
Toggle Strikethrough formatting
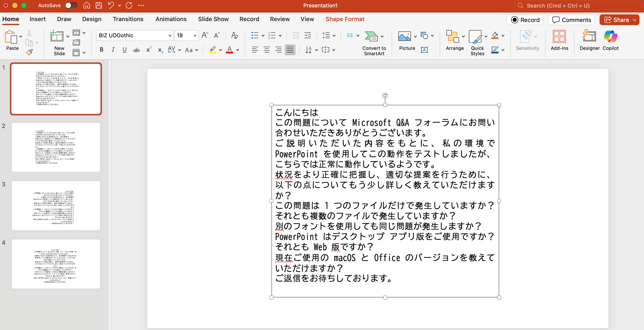pos(136,50)
